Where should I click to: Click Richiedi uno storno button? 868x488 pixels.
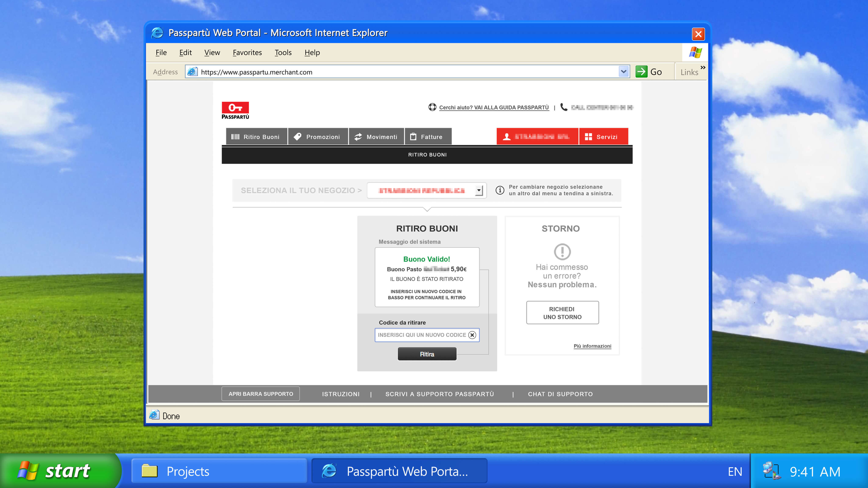[562, 313]
